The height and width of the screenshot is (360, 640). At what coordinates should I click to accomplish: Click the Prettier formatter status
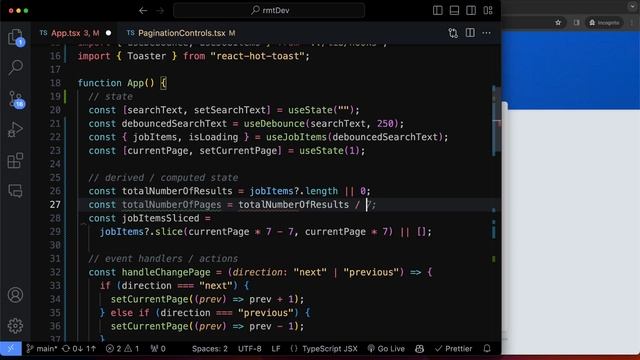pyautogui.click(x=453, y=349)
